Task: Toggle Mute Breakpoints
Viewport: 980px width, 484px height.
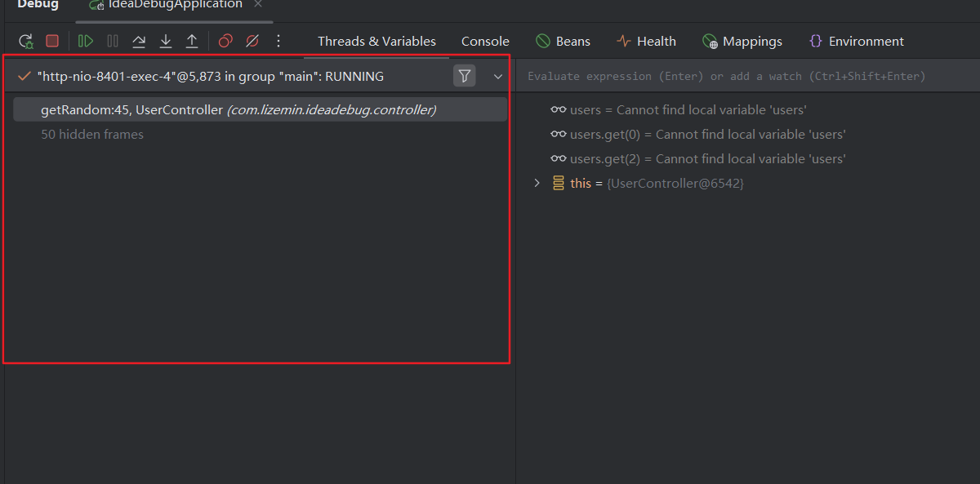Action: [x=252, y=41]
